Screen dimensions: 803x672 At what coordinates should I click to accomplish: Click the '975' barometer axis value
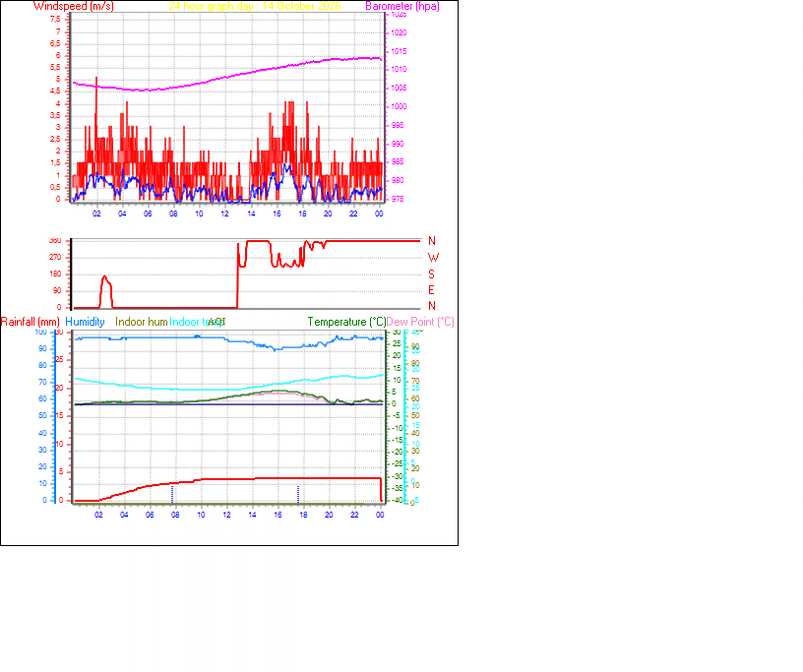(398, 199)
